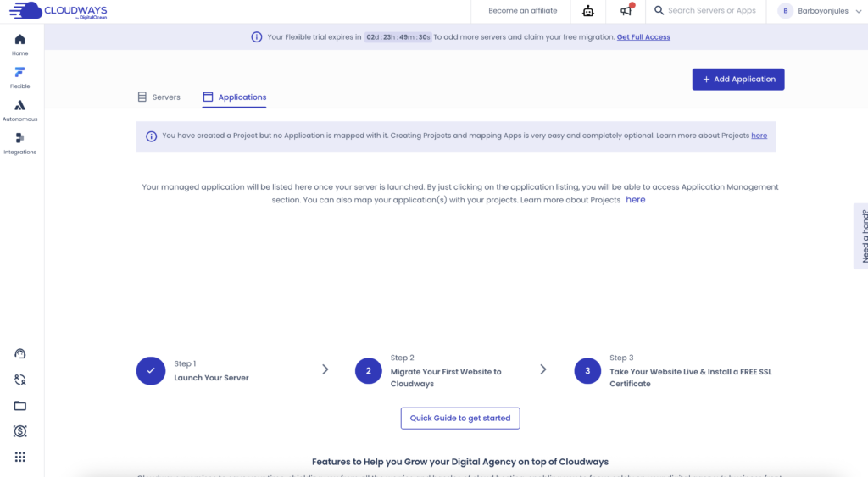Click the headset support icon in sidebar
The height and width of the screenshot is (477, 868).
(20, 354)
